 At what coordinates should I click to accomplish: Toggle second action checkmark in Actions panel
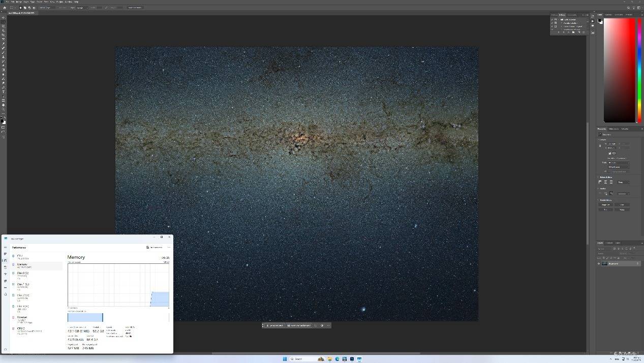pyautogui.click(x=552, y=23)
